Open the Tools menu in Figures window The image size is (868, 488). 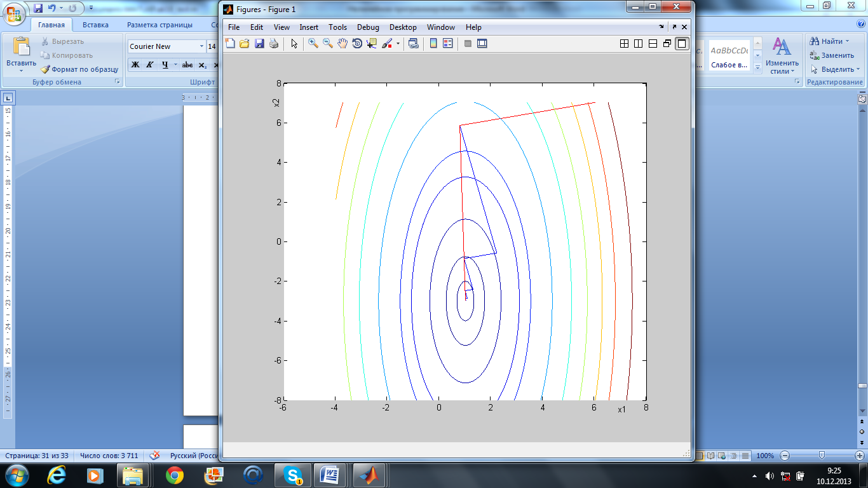338,27
